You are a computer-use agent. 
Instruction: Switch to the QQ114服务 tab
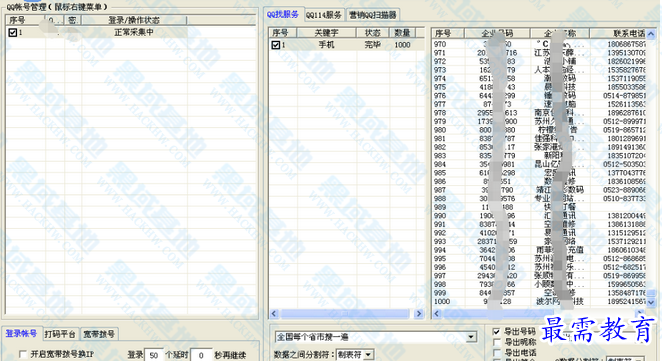(323, 15)
